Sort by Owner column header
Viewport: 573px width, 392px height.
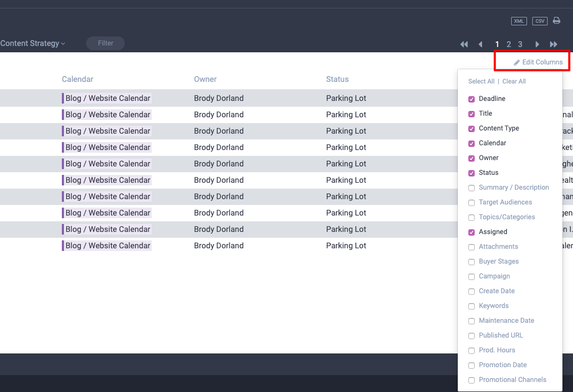206,79
